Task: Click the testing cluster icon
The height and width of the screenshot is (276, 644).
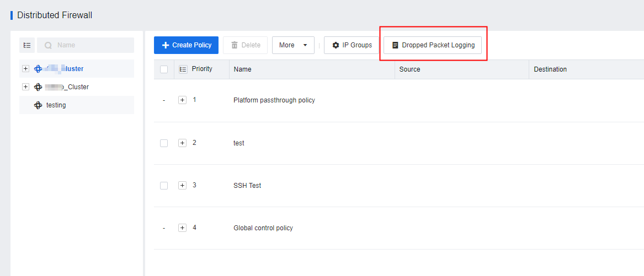Action: (x=38, y=105)
